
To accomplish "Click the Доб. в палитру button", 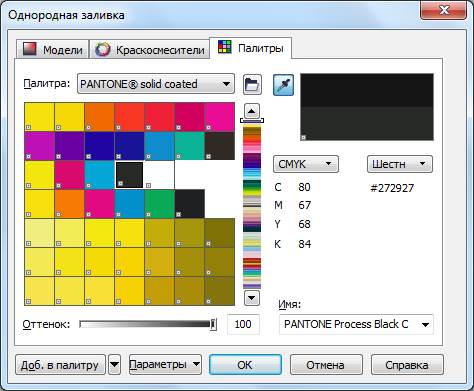I will point(60,365).
